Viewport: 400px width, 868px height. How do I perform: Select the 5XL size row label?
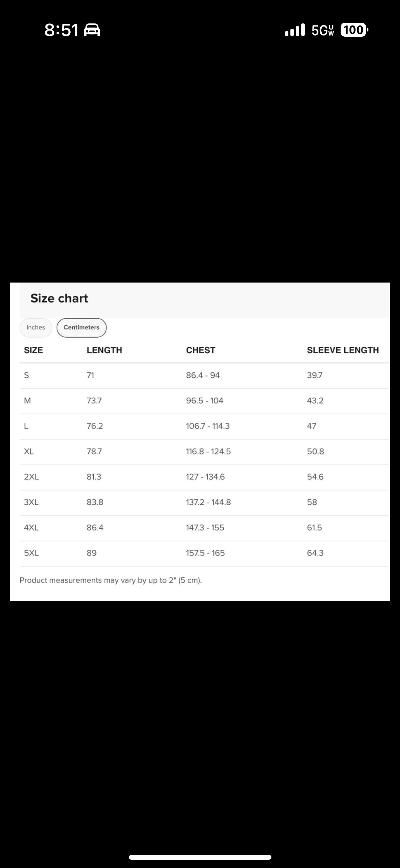coord(31,553)
